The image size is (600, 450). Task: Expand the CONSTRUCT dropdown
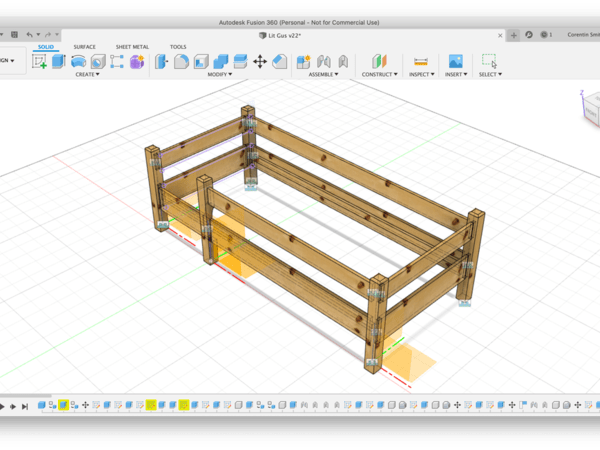pyautogui.click(x=379, y=74)
